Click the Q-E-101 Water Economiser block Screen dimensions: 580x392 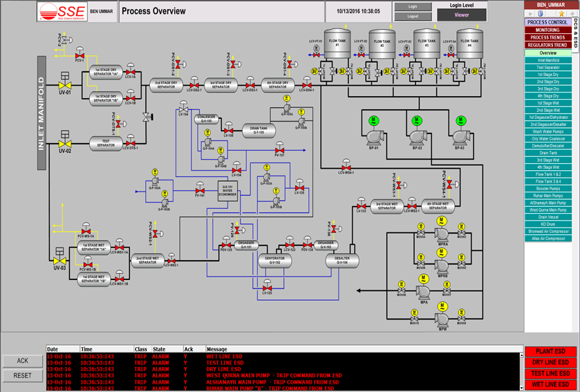pyautogui.click(x=227, y=191)
